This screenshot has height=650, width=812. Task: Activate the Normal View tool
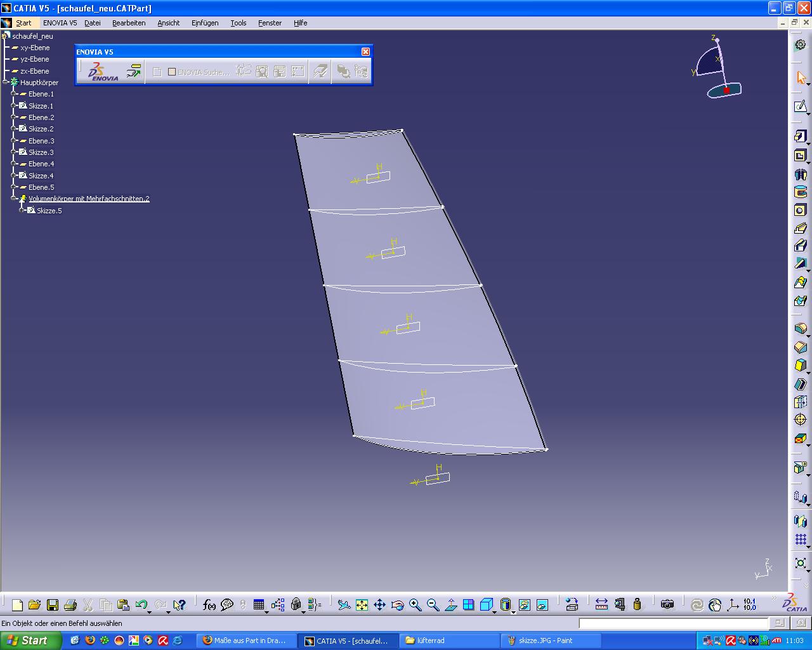tap(450, 605)
